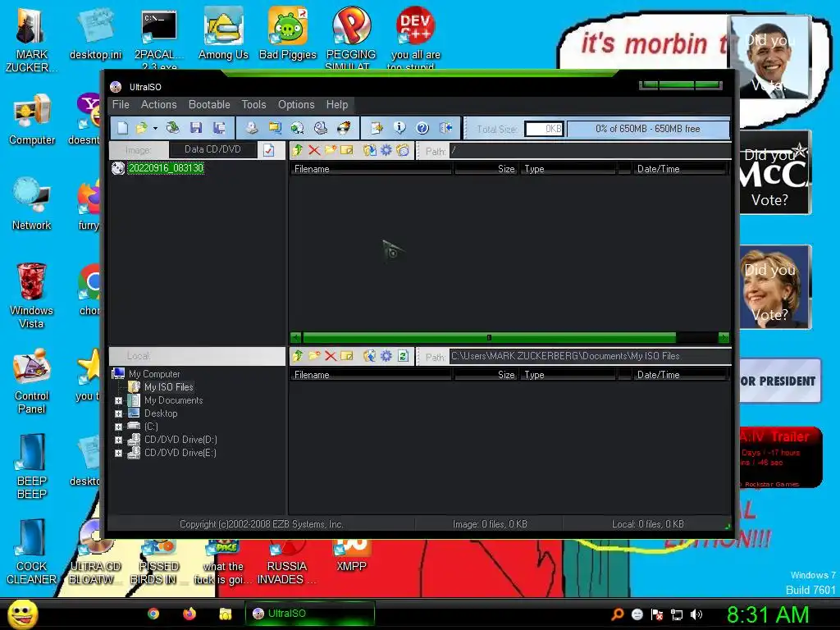Click the Burn CD/DVD Image flame icon
The width and height of the screenshot is (840, 630).
tap(344, 128)
